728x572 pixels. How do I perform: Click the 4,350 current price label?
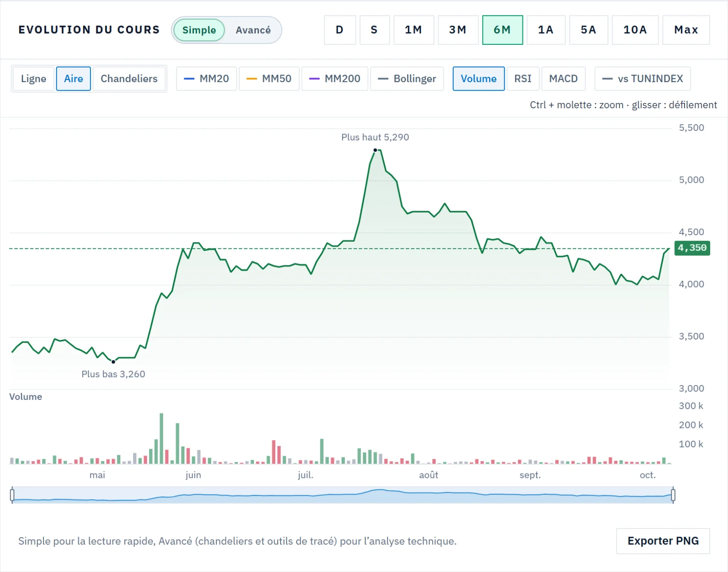pyautogui.click(x=692, y=248)
